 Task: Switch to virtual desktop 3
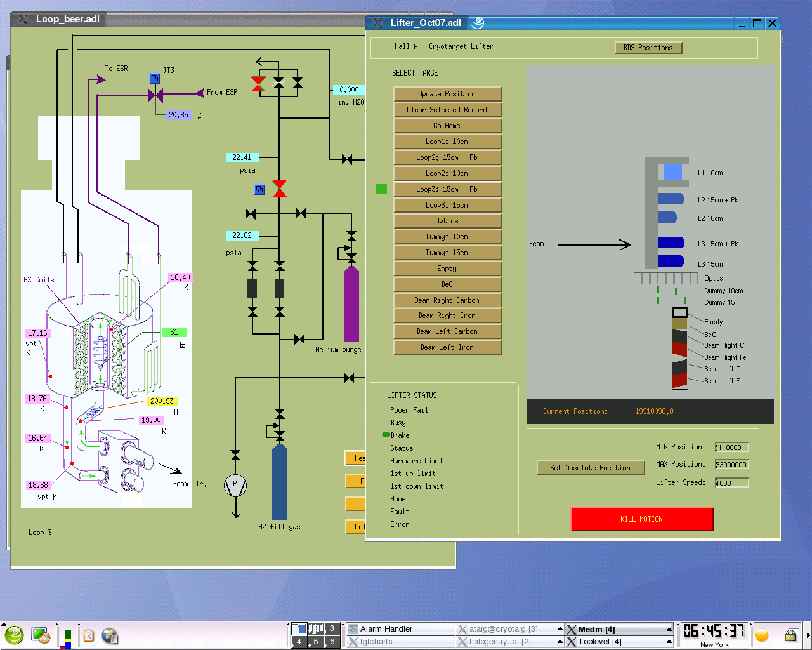click(x=332, y=628)
